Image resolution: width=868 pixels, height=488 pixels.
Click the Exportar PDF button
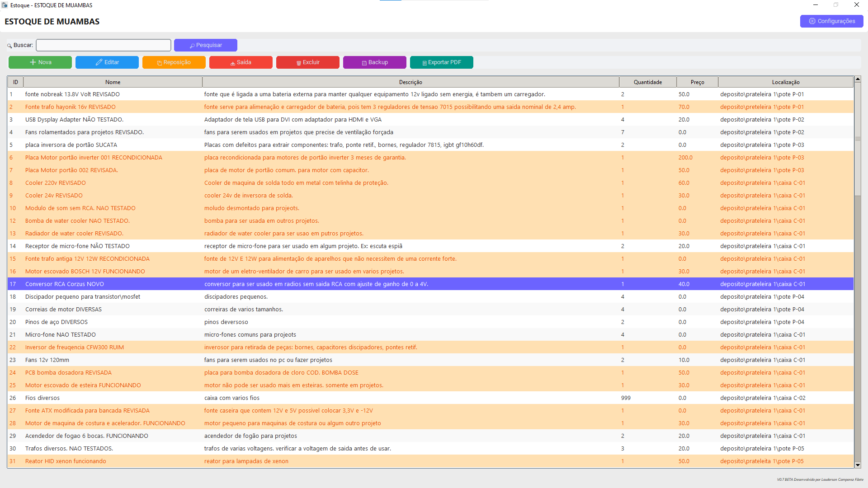(x=441, y=62)
